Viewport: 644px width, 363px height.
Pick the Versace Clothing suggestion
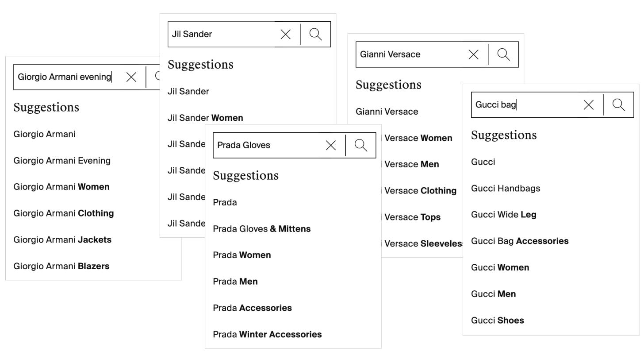[419, 191]
